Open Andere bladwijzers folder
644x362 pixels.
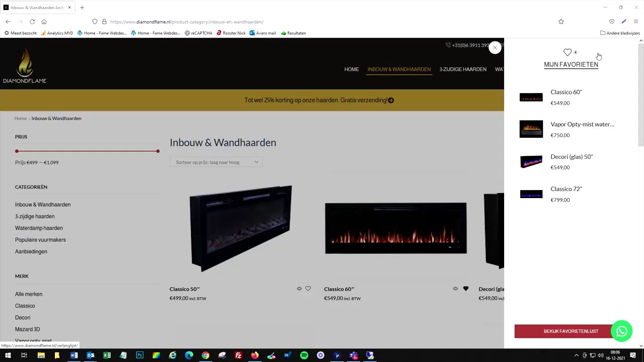coord(620,33)
